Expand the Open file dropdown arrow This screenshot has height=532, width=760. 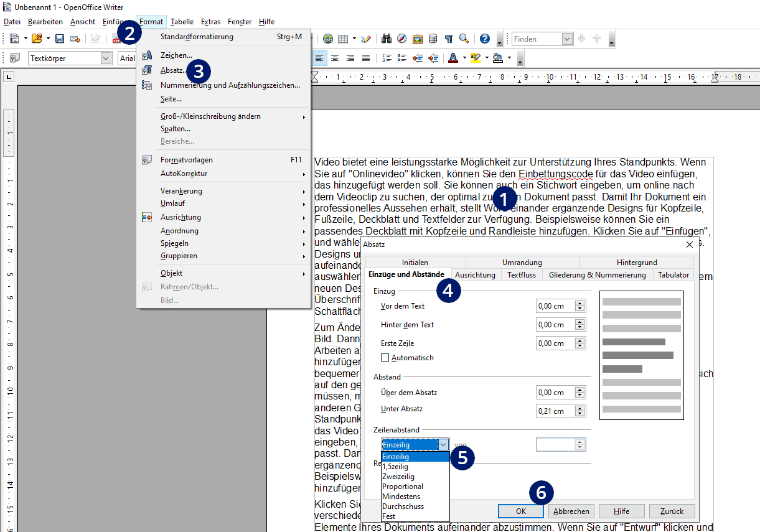pos(48,39)
